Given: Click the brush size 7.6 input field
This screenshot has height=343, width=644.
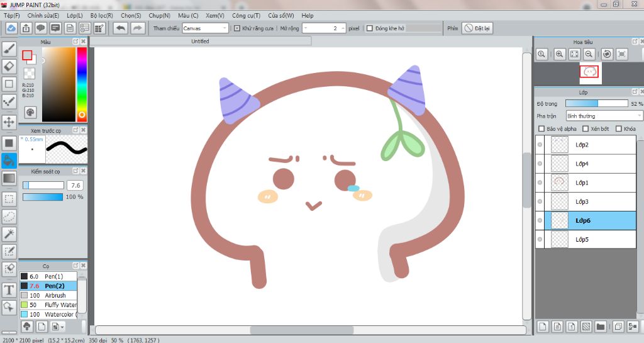Looking at the screenshot, I should coord(75,185).
